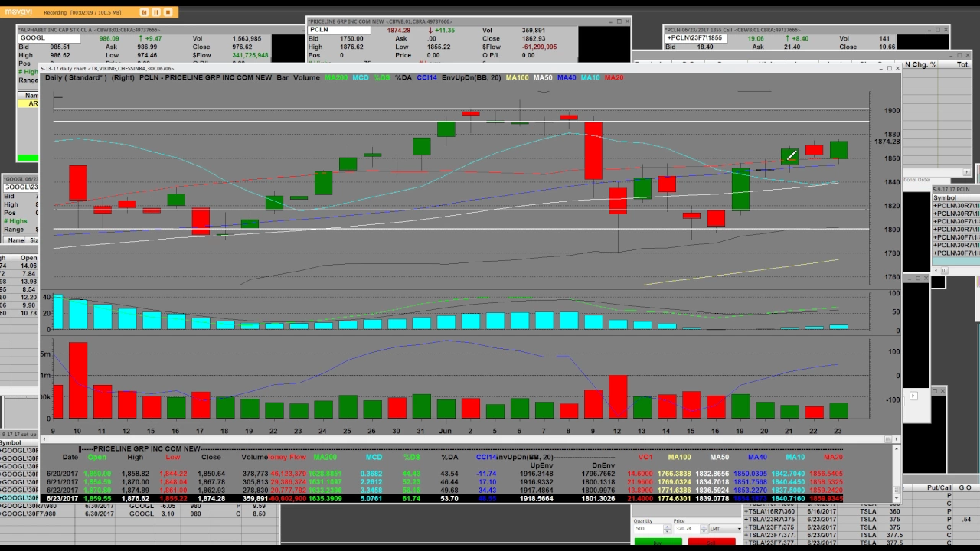Click the green Buy button
This screenshot has width=980, height=551.
pyautogui.click(x=658, y=542)
